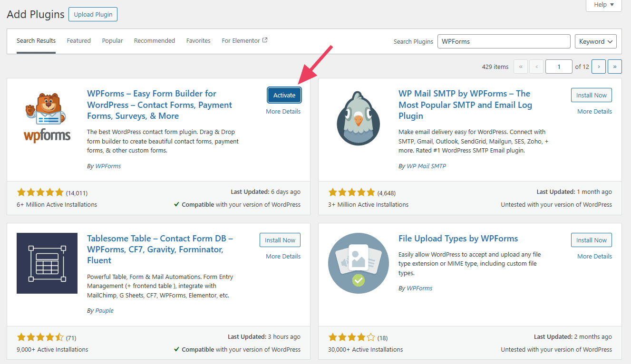Click star rating of Tablesome Table
The height and width of the screenshot is (364, 631).
[x=40, y=337]
